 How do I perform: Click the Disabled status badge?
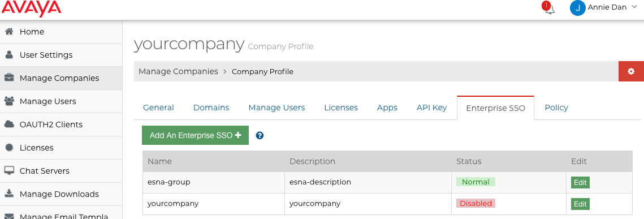[x=476, y=203]
